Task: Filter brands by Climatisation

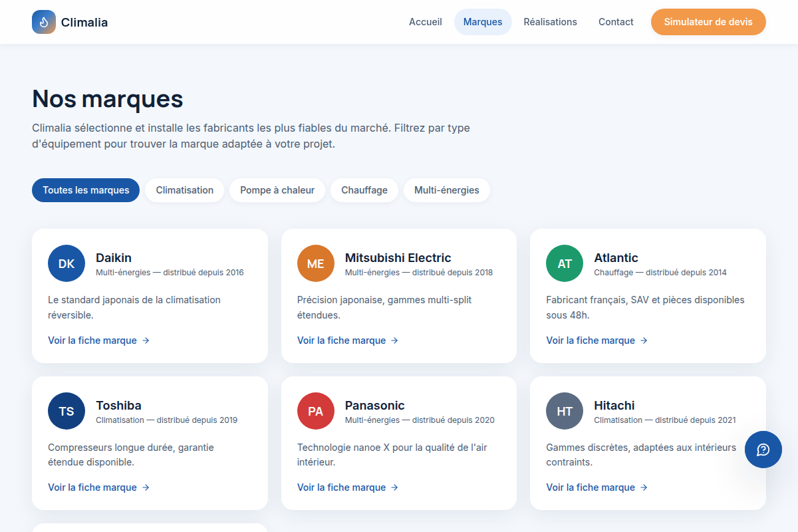Action: coord(185,190)
